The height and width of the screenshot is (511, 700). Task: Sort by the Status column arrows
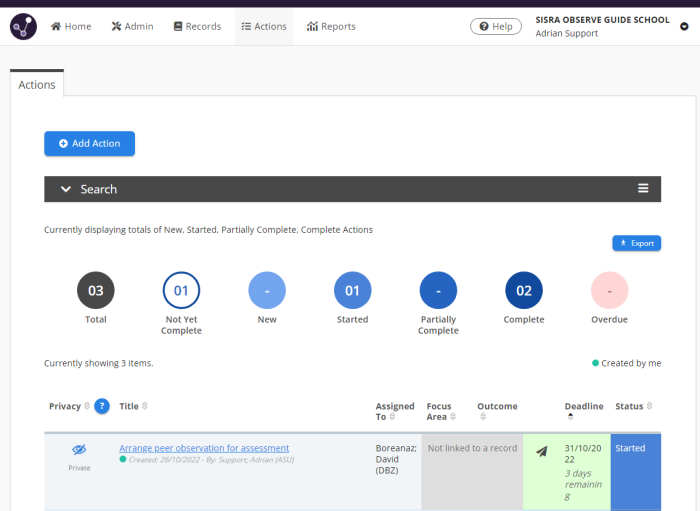[x=650, y=406]
